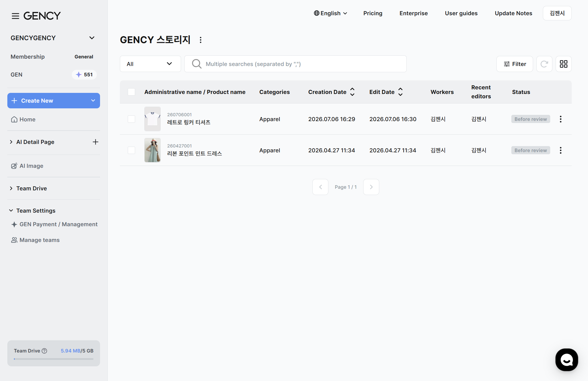Click creation date 2026.07.06 16:29
Viewport: 588px width, 381px height.
tap(332, 119)
